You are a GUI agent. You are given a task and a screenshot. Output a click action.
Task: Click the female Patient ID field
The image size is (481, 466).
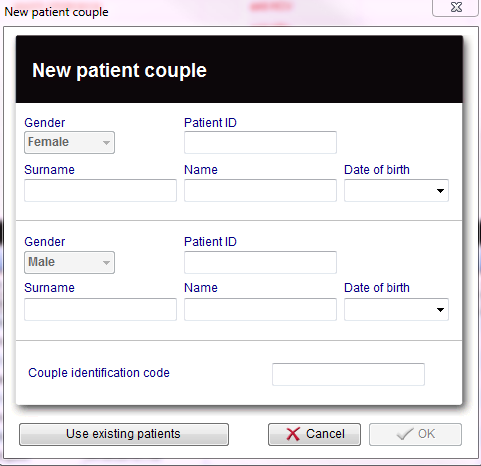tap(260, 142)
